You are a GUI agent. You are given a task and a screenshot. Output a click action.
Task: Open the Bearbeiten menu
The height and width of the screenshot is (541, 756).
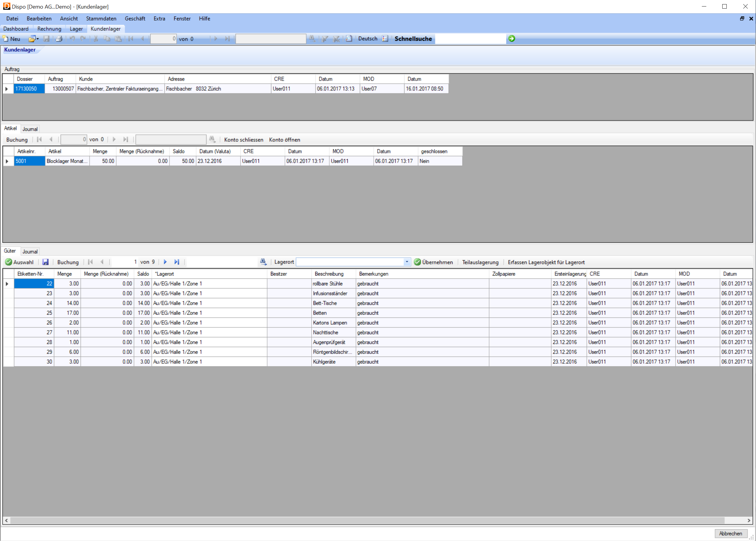click(39, 19)
